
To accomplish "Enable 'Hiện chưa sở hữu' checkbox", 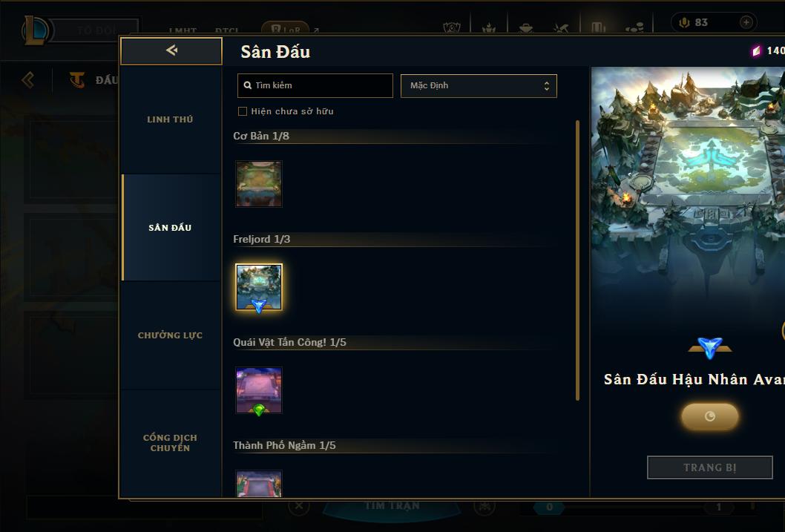I will point(243,111).
